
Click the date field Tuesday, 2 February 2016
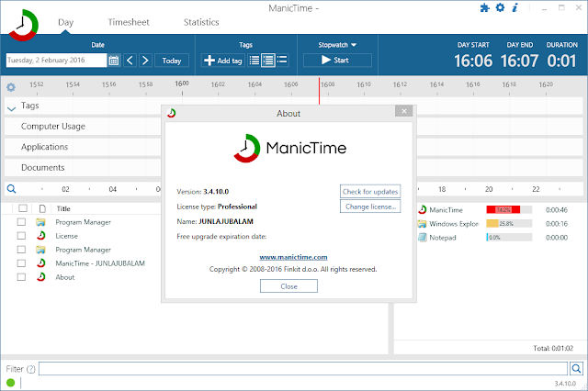(x=56, y=61)
